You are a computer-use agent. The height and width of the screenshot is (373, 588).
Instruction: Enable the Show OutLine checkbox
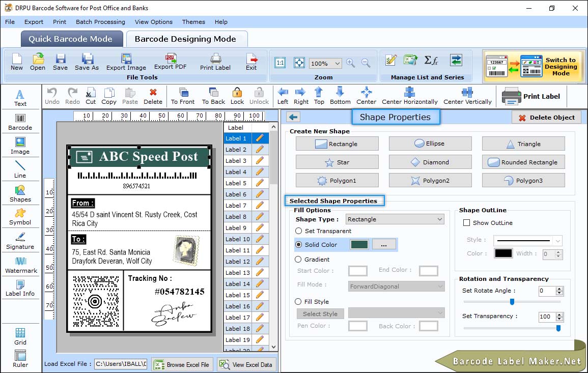[466, 223]
